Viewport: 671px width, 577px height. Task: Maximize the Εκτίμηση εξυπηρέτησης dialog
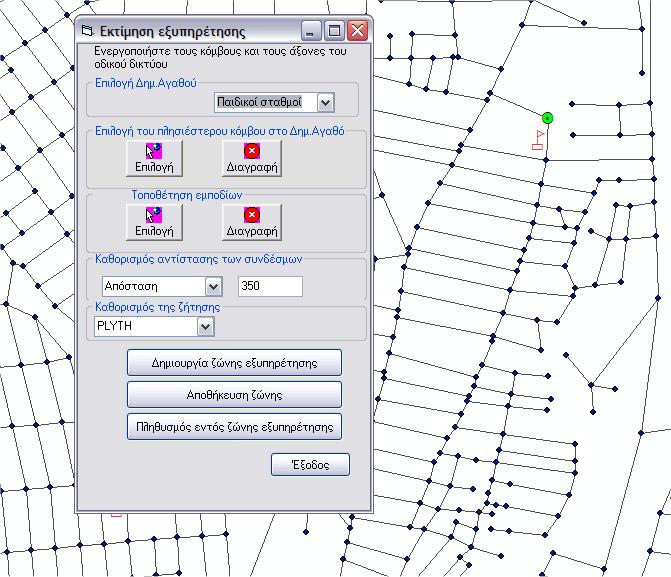(334, 31)
